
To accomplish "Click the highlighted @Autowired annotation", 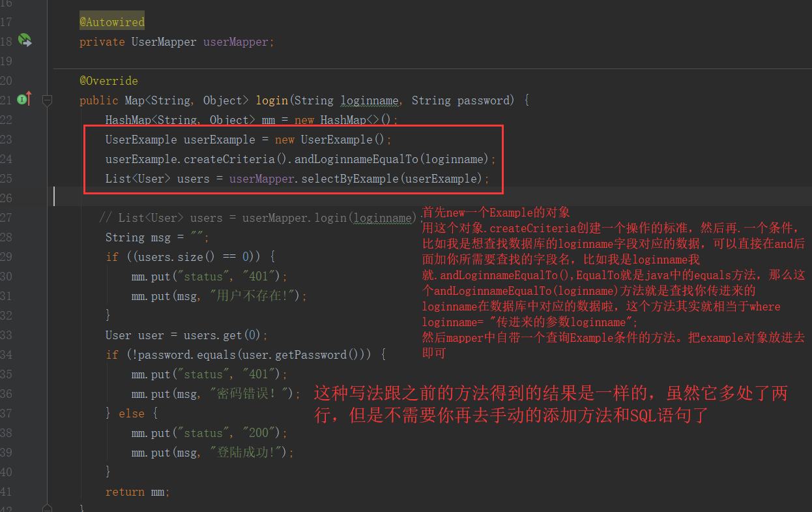I will coord(111,21).
